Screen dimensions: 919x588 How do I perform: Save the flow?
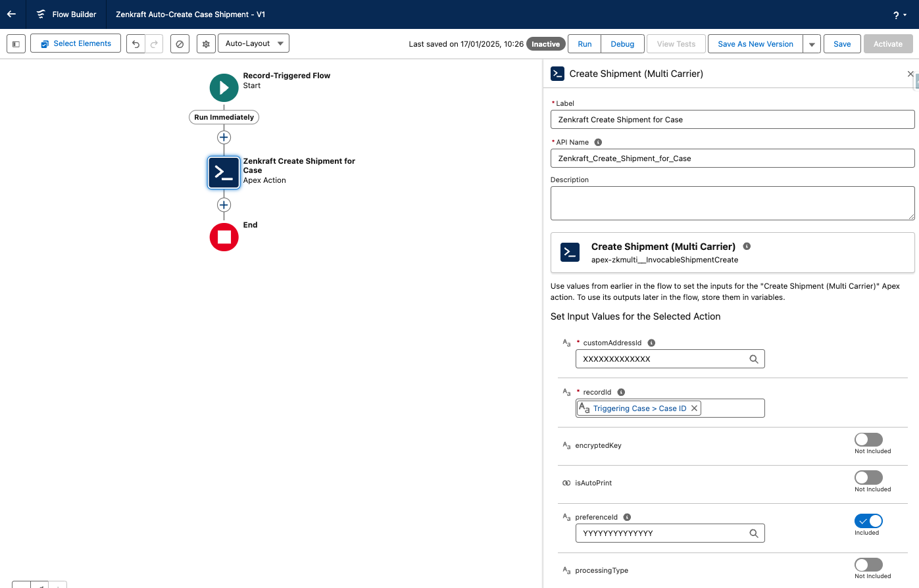(842, 44)
